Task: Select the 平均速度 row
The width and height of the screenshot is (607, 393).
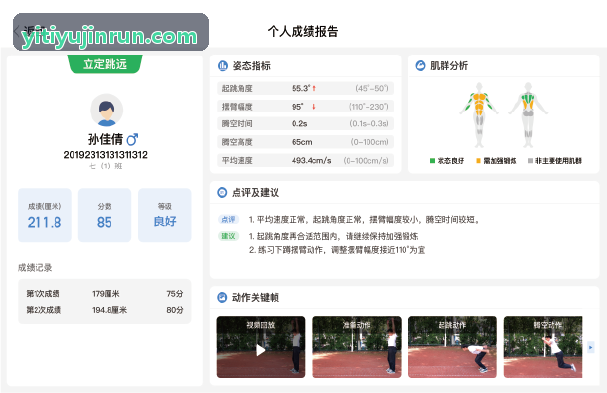Action: pos(305,160)
